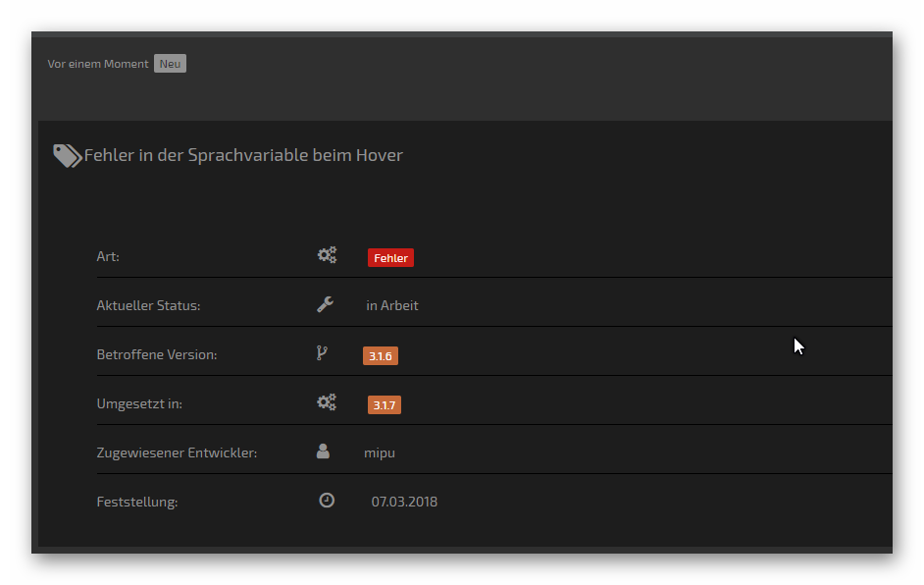
Task: Select the red Fehler badge
Action: click(x=390, y=258)
